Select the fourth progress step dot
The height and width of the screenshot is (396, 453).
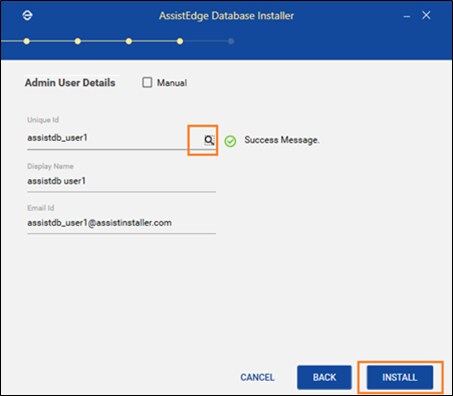click(180, 41)
